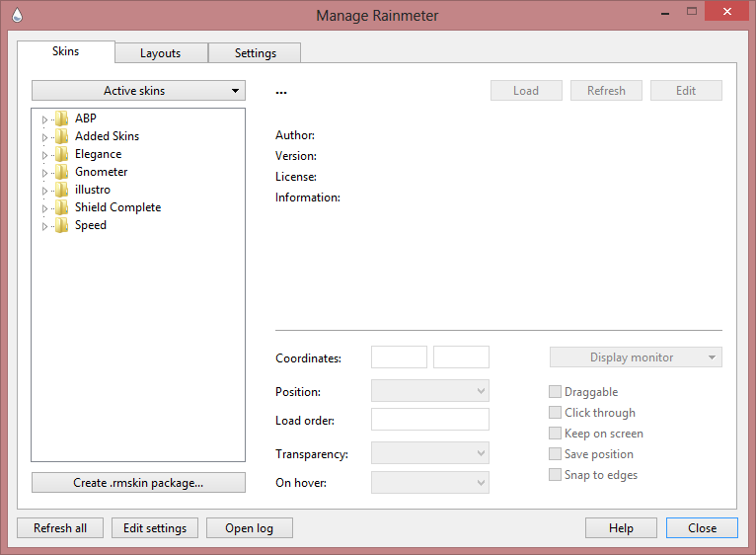Click the Added Skins folder icon
The image size is (756, 555).
(x=61, y=136)
